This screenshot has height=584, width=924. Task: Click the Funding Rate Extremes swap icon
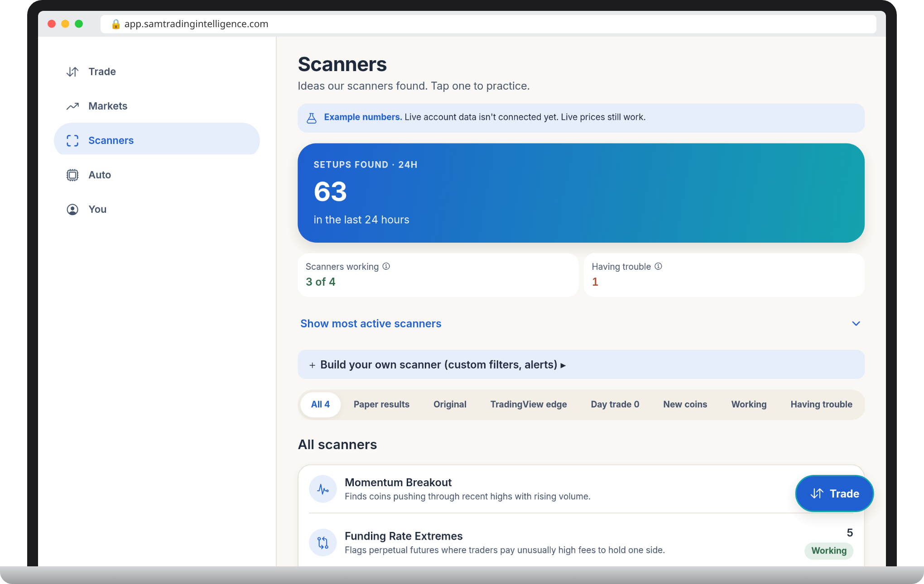coord(323,542)
